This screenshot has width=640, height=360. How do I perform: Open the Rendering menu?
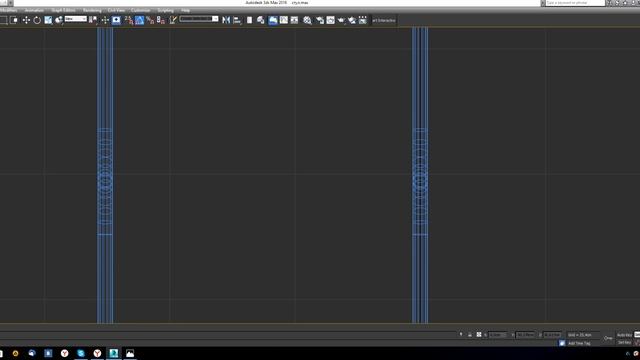pos(92,10)
